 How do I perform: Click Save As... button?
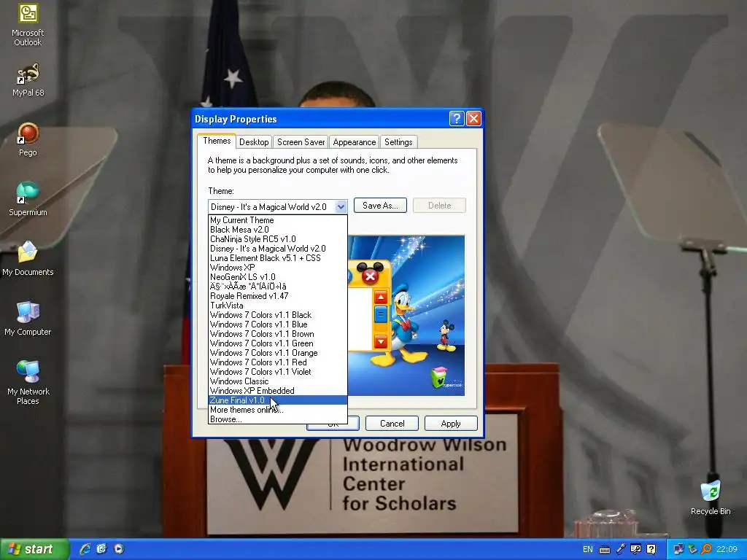click(380, 205)
